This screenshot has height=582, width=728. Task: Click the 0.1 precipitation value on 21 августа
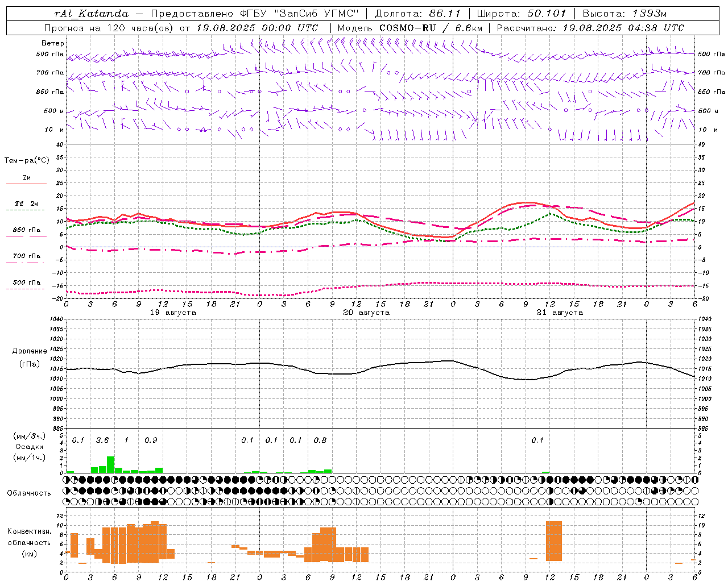[537, 440]
